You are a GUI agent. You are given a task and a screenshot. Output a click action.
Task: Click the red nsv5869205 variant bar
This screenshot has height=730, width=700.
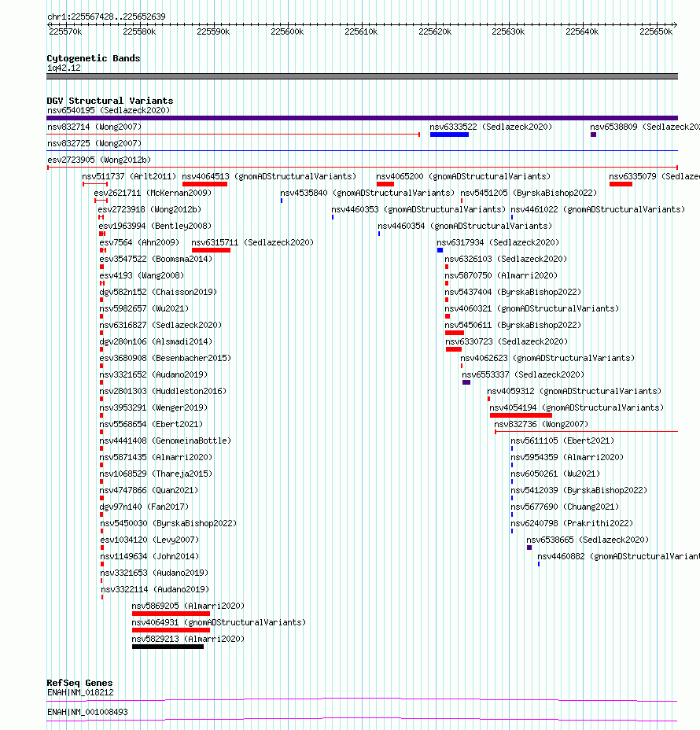171,614
